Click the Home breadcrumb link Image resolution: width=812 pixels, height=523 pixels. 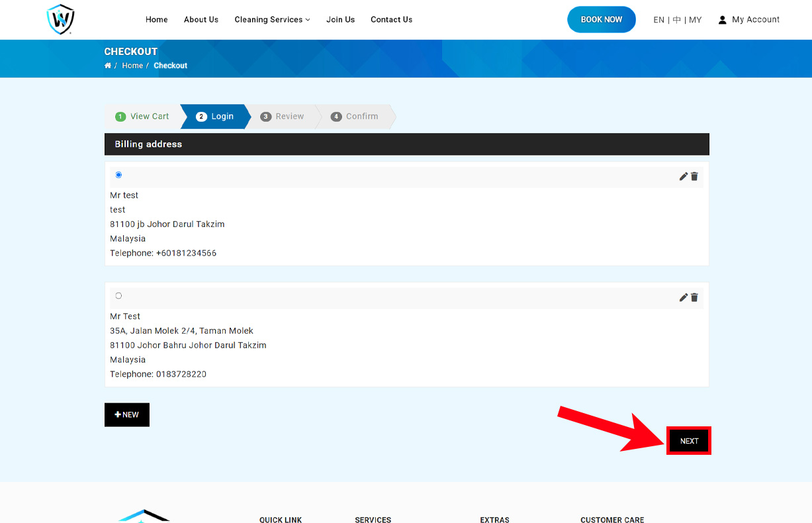(132, 66)
